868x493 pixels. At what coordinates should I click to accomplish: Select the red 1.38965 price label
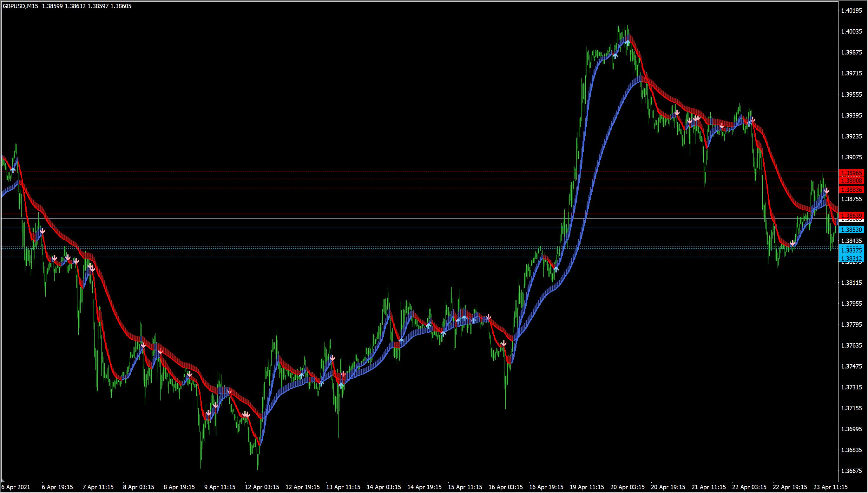[852, 173]
